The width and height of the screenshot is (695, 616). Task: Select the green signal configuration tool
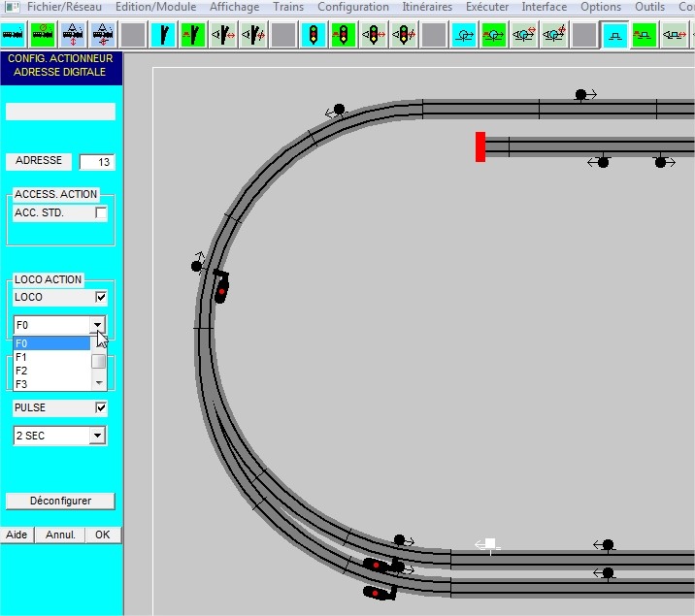(x=344, y=35)
